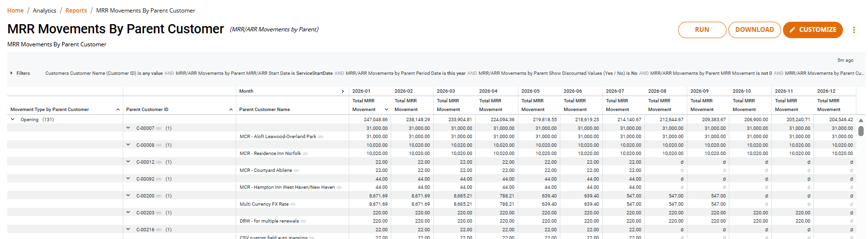Click the scrollbar up arrow in the table
The width and height of the screenshot is (868, 239).
(861, 120)
